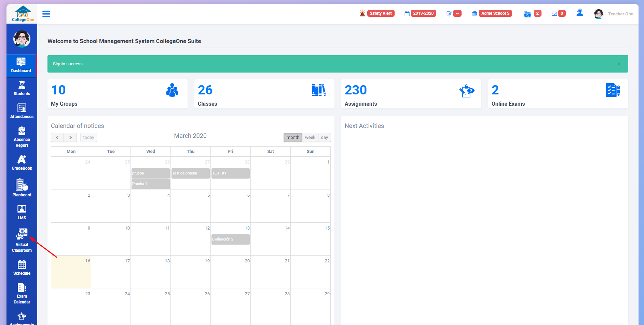
Task: Open the 'Test de prueba' event
Action: [x=191, y=173]
